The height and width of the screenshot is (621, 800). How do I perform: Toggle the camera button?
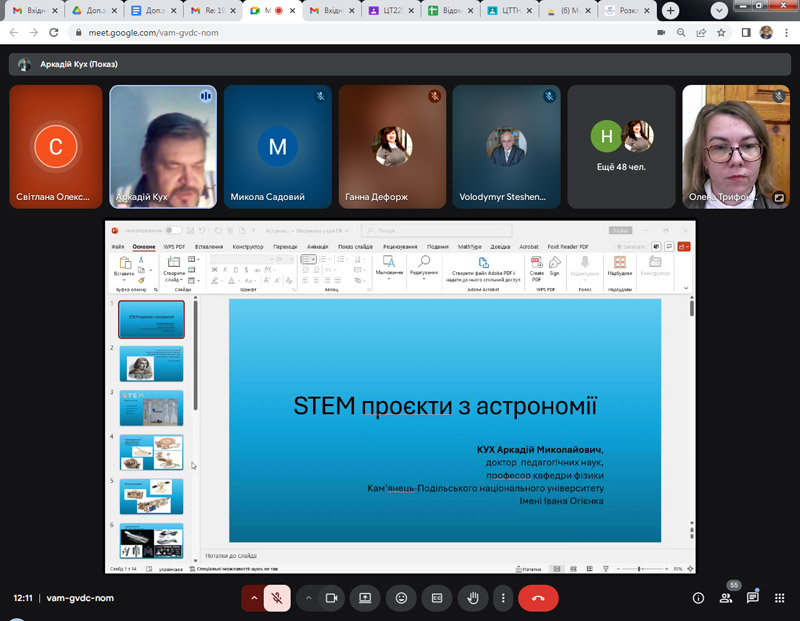click(x=331, y=598)
